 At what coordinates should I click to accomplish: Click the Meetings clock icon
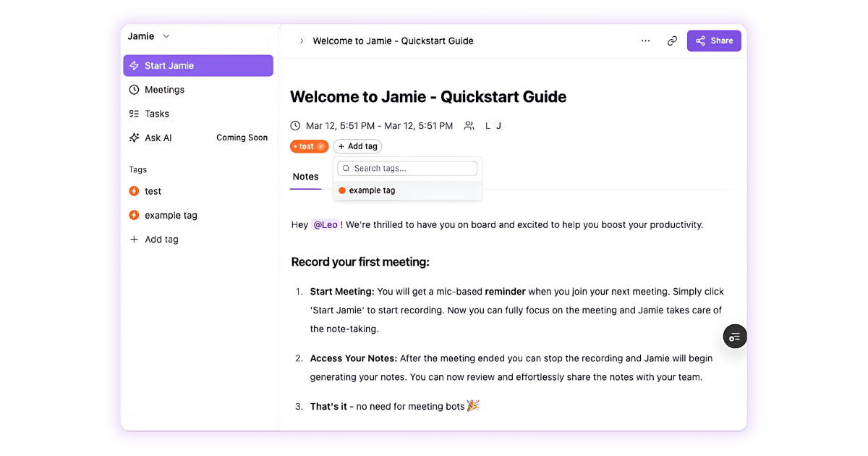134,90
